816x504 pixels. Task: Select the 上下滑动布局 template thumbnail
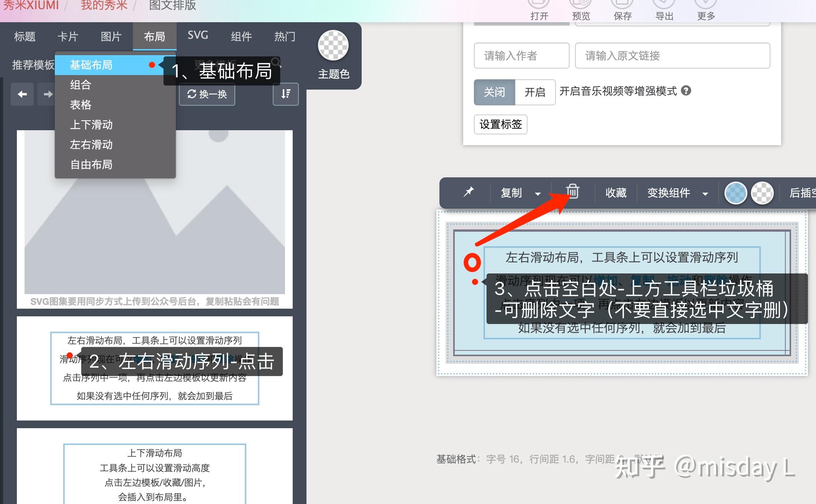tap(155, 466)
